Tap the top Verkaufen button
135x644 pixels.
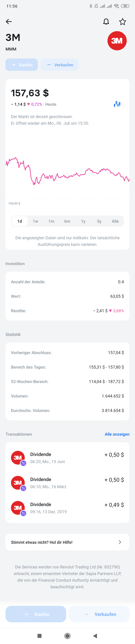tap(60, 65)
